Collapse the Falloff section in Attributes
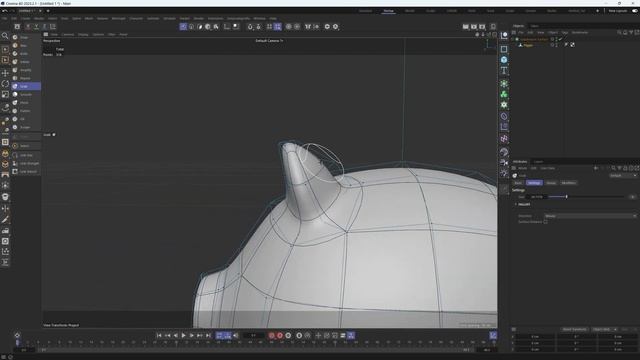The image size is (640, 360). 516,204
